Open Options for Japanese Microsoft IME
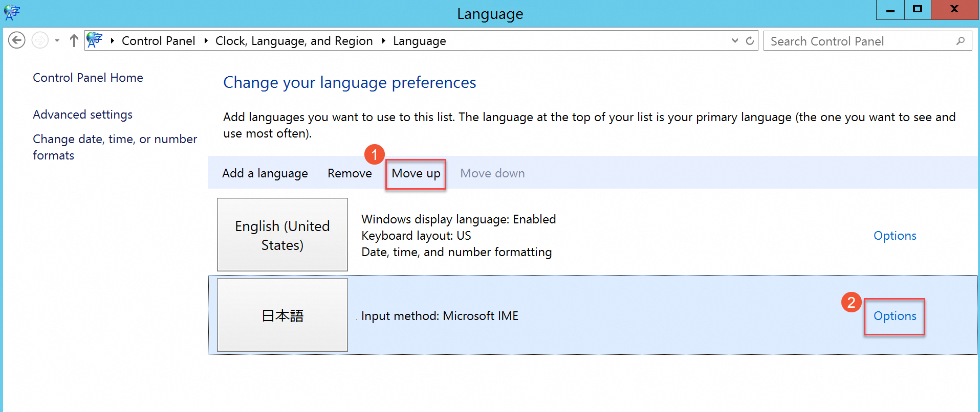The width and height of the screenshot is (980, 412). click(895, 316)
